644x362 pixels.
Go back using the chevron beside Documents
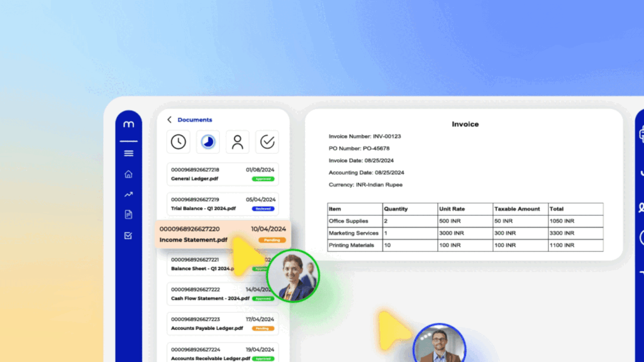[x=169, y=120]
